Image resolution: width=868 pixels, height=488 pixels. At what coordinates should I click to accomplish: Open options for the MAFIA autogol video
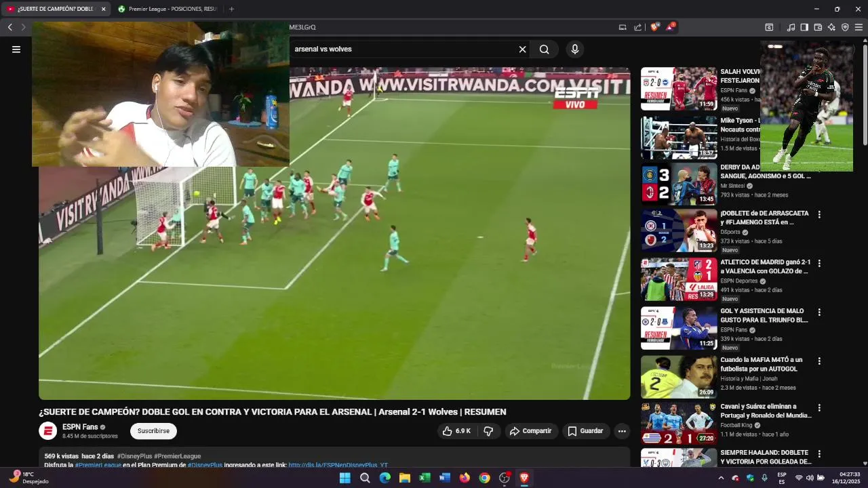819,361
